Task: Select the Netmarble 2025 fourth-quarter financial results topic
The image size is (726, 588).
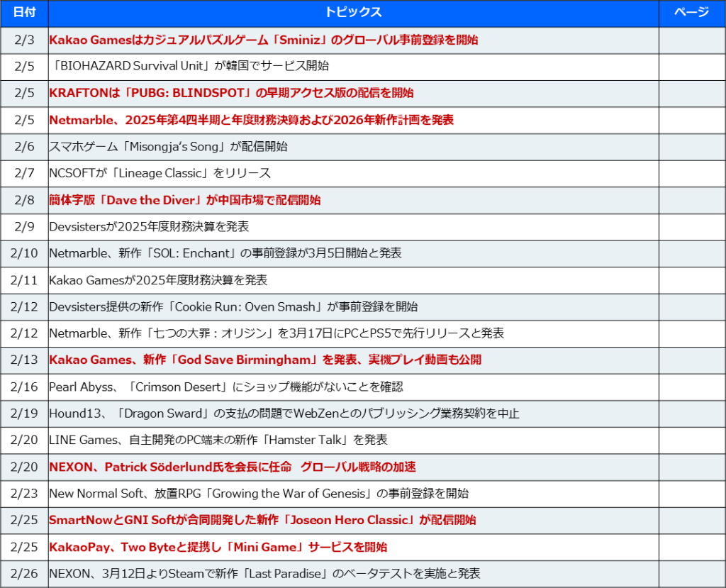Action: tap(251, 120)
